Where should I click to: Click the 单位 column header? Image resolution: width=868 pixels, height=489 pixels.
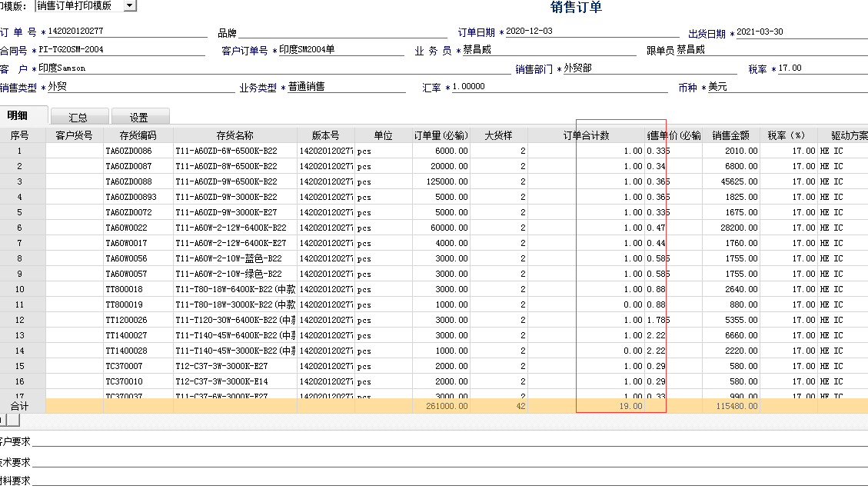click(383, 135)
